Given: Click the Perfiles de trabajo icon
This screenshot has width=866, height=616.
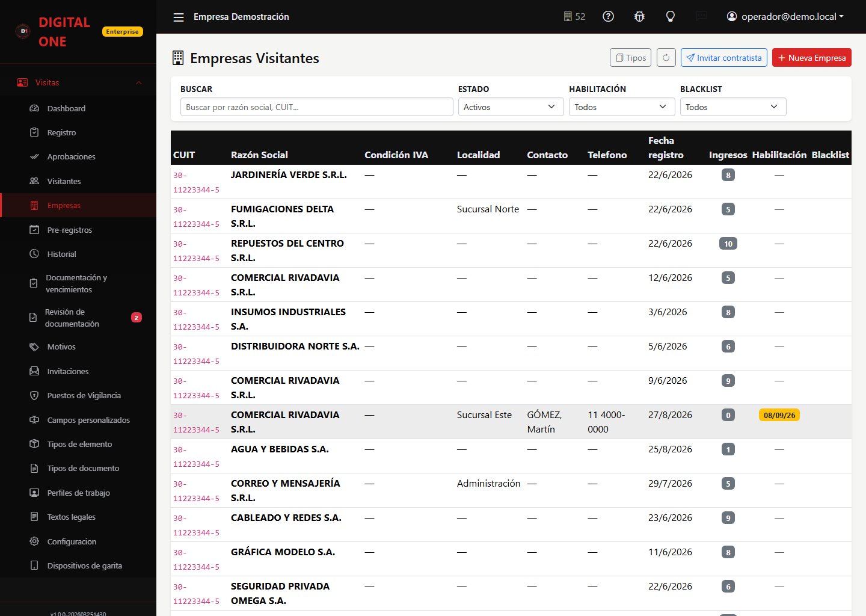Looking at the screenshot, I should [x=34, y=493].
